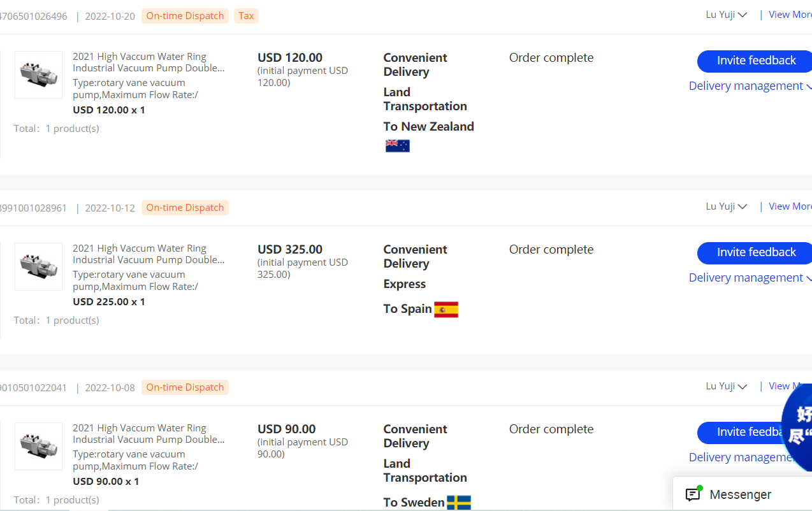Click the Sweden flag icon
This screenshot has height=511, width=812.
tap(459, 503)
